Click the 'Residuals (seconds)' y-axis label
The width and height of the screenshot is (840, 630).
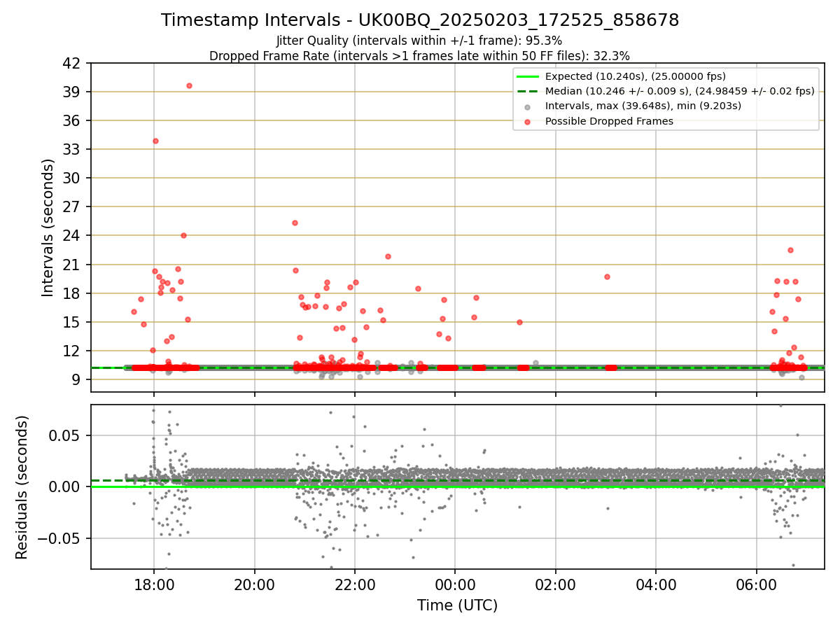tap(22, 487)
